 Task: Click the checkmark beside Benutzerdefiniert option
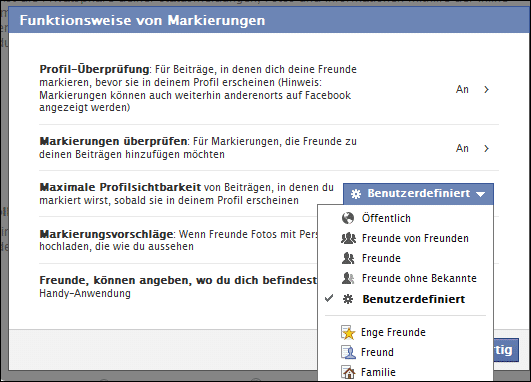[x=329, y=298]
